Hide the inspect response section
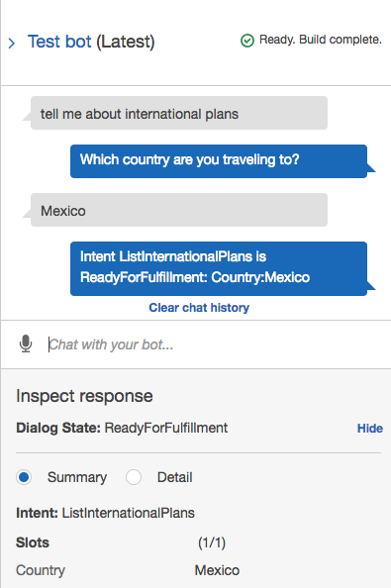Viewport: 391px width, 588px height. (369, 429)
